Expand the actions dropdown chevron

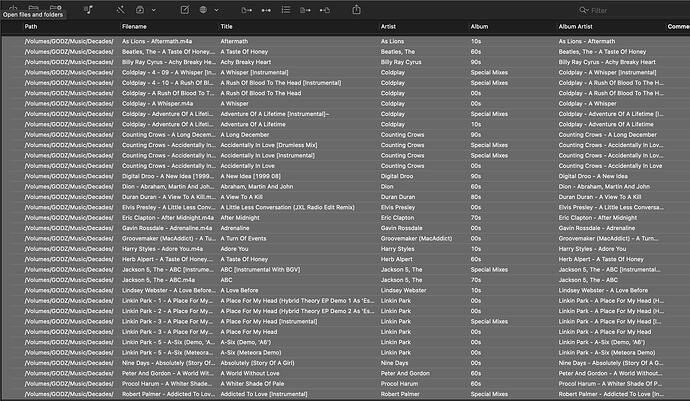click(x=154, y=10)
